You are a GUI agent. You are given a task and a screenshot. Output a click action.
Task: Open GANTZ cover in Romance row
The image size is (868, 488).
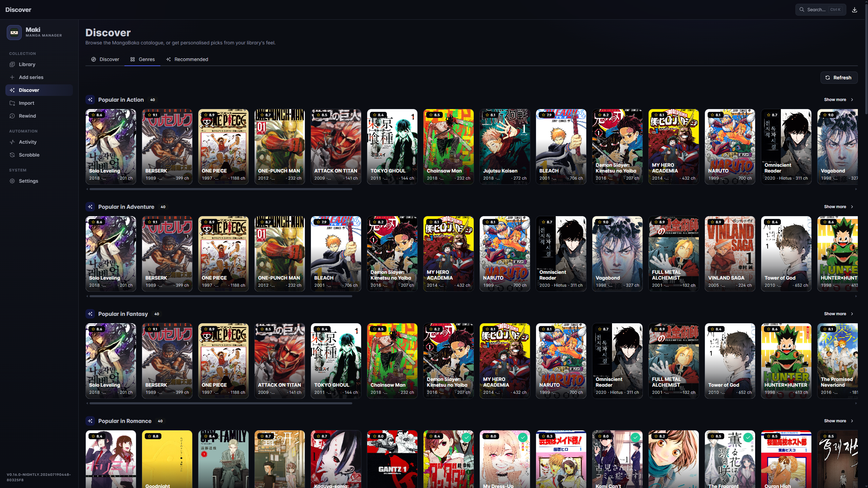click(x=392, y=459)
